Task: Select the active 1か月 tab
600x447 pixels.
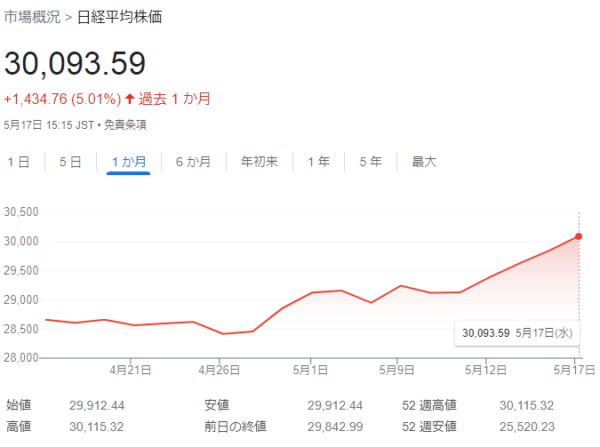Action: [x=128, y=161]
